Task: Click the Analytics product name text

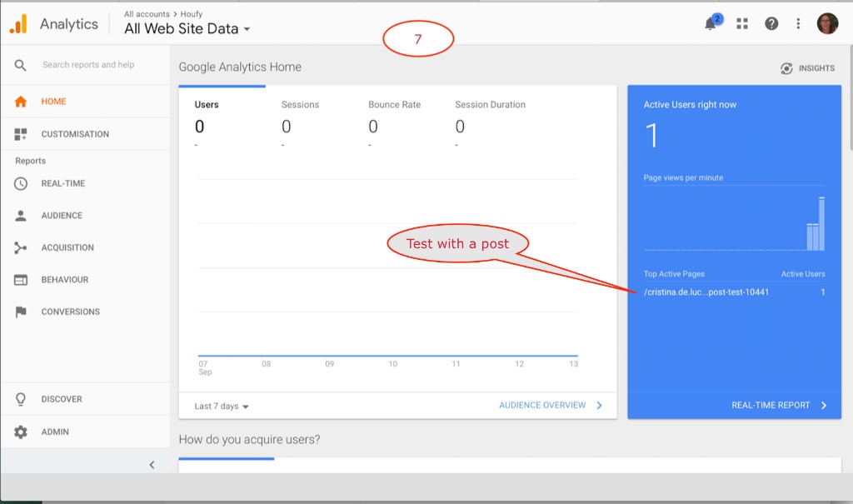Action: coord(69,24)
